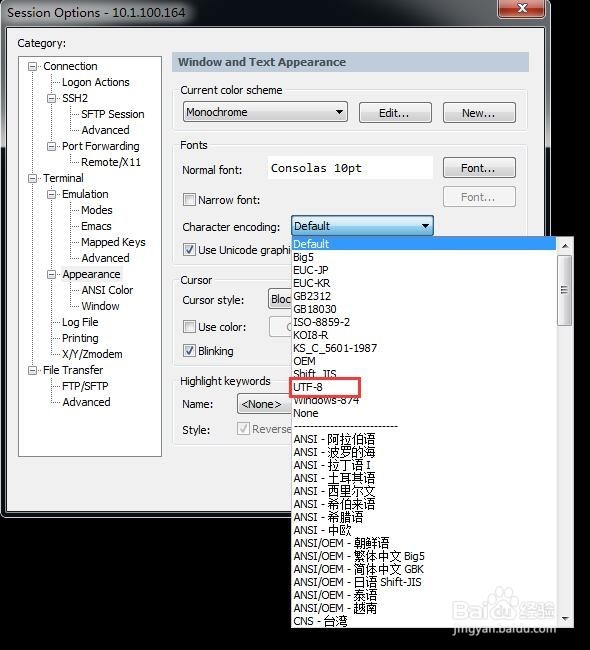Open SFTP Session category

[x=113, y=114]
